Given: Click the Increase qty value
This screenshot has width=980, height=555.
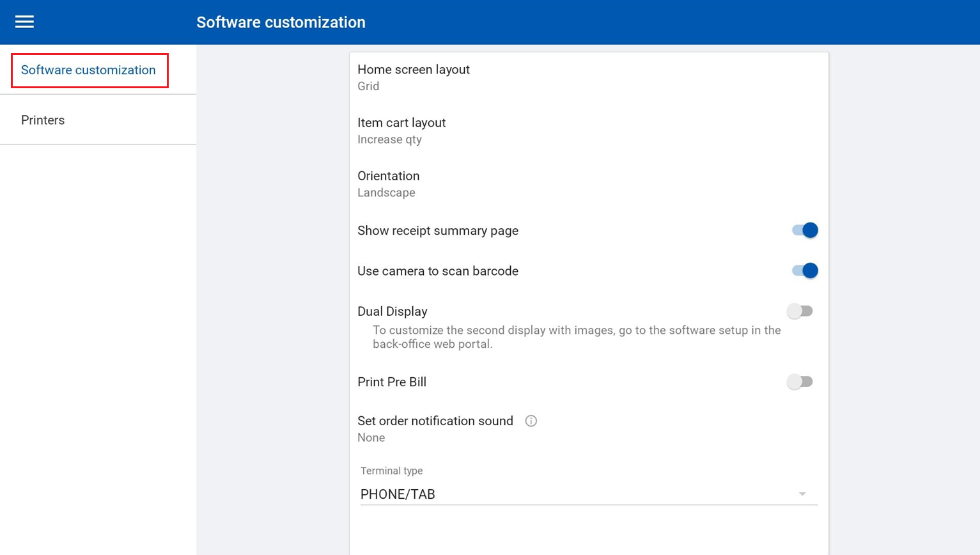Looking at the screenshot, I should coord(389,139).
